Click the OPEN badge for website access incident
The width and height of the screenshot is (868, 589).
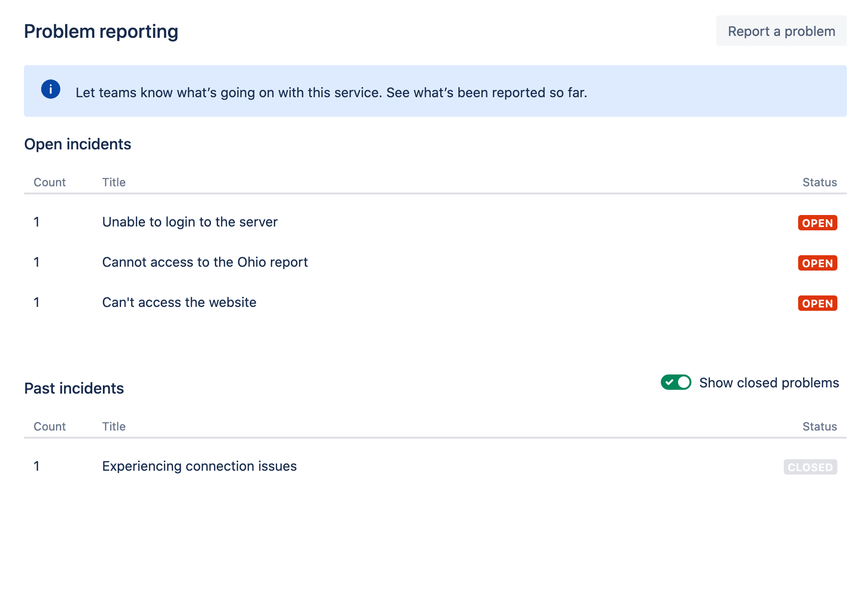[817, 304]
